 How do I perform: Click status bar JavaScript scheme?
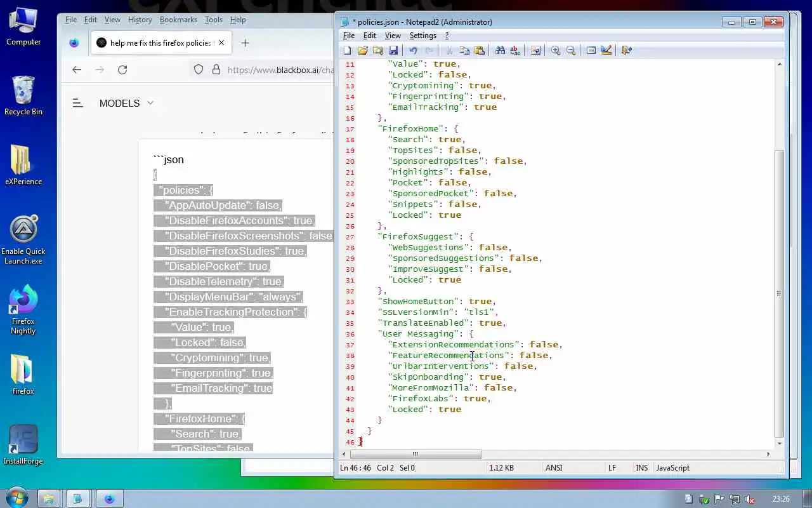(x=672, y=468)
